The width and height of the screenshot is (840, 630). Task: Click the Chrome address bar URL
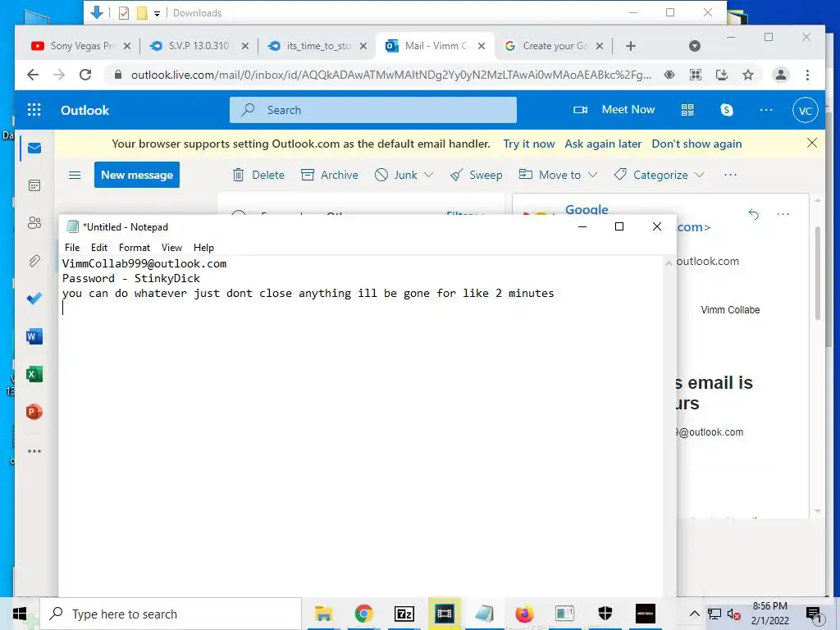pyautogui.click(x=391, y=75)
